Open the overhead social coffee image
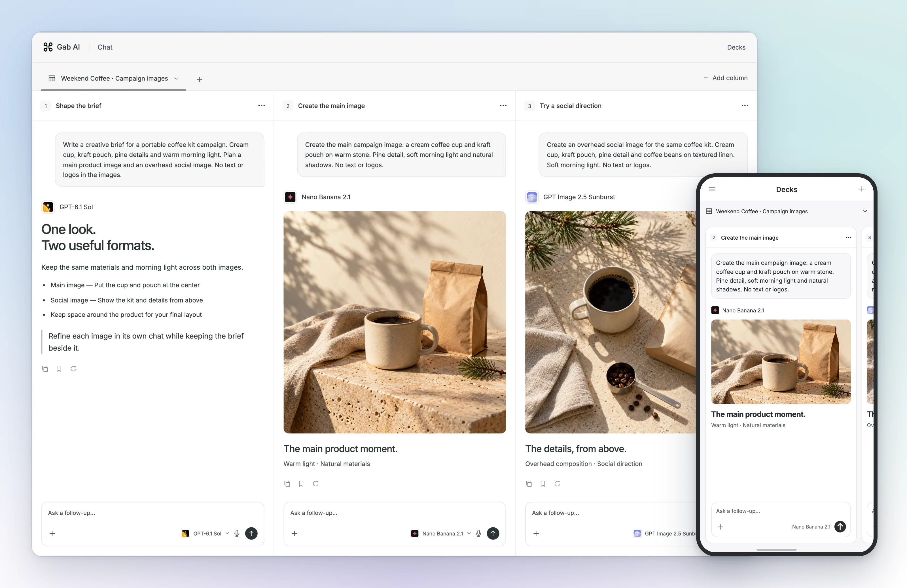907x588 pixels. click(x=611, y=322)
